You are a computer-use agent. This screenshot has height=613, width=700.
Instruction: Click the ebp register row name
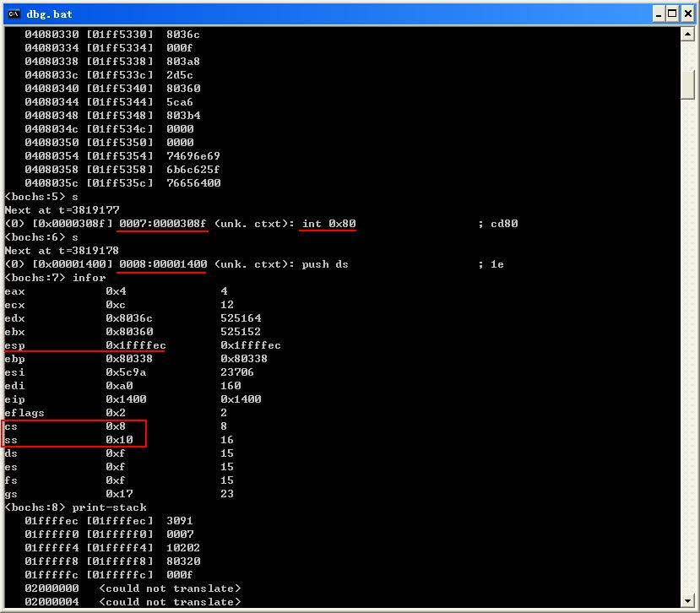pyautogui.click(x=14, y=359)
